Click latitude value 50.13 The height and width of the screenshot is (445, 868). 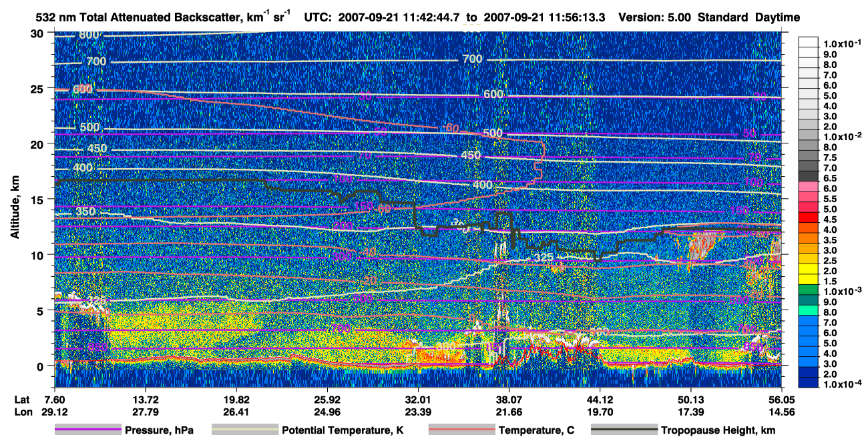(x=691, y=400)
